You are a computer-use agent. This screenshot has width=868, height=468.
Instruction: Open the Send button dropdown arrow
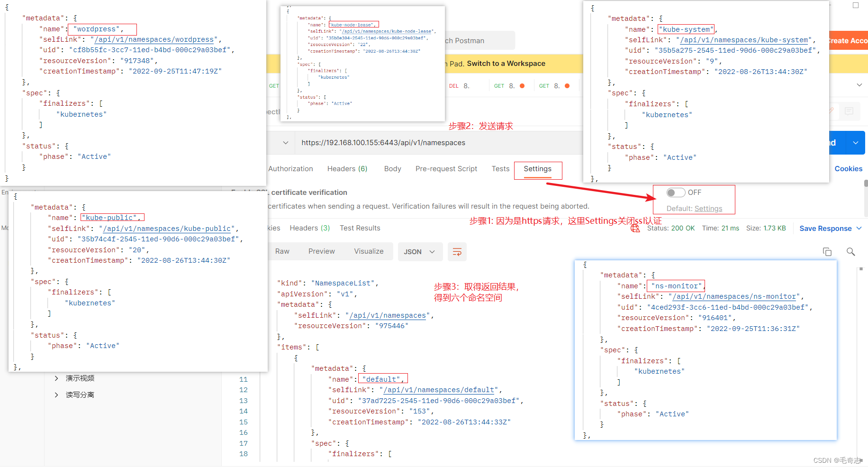tap(856, 143)
